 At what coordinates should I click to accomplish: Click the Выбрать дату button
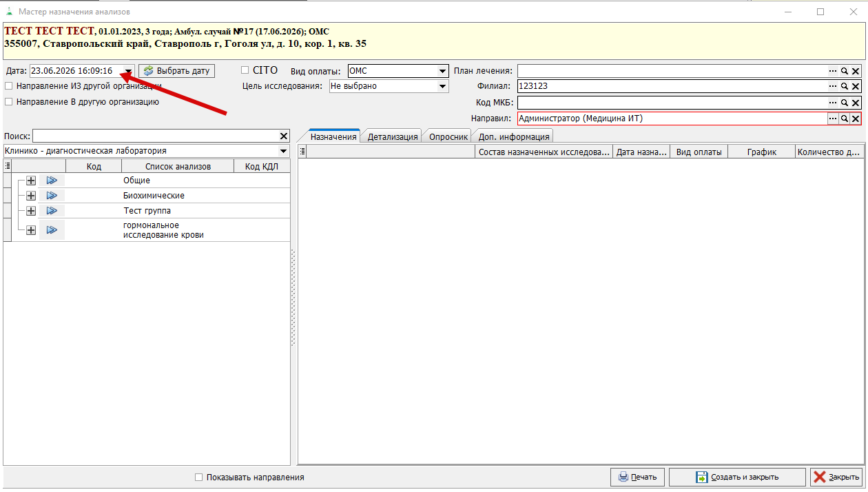(177, 71)
